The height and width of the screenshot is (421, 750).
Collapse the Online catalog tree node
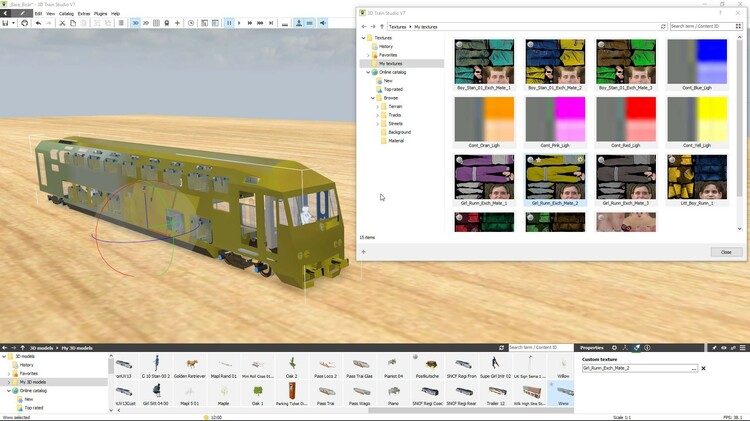click(366, 72)
